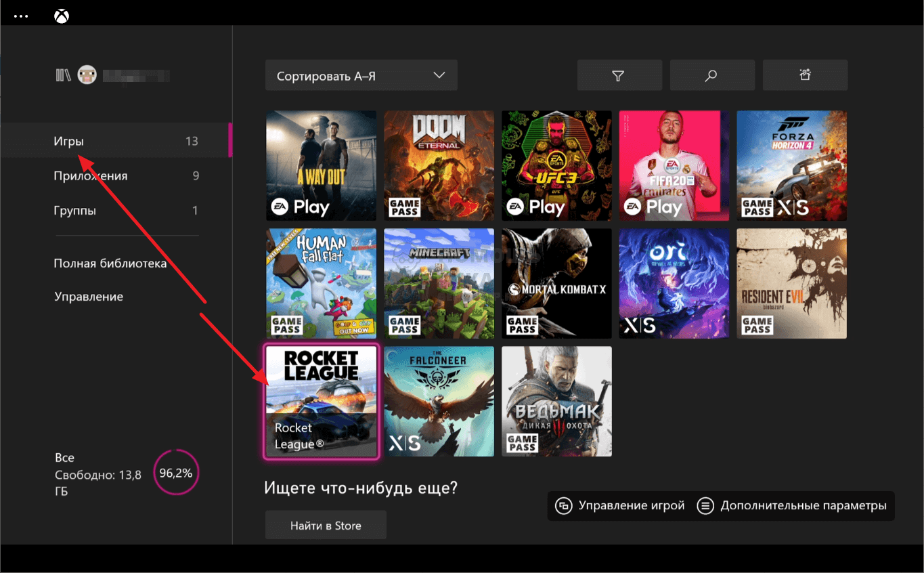Expand the Сортировать А–Я dropdown
The image size is (924, 573).
pos(361,75)
